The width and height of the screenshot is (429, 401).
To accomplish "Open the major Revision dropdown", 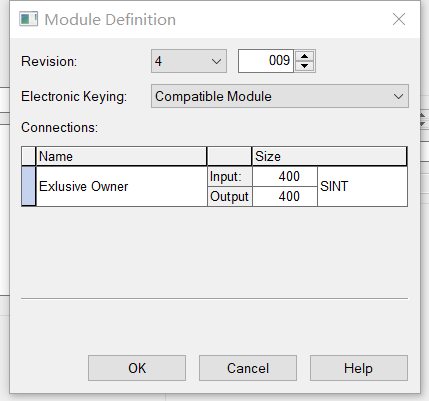I will point(189,61).
